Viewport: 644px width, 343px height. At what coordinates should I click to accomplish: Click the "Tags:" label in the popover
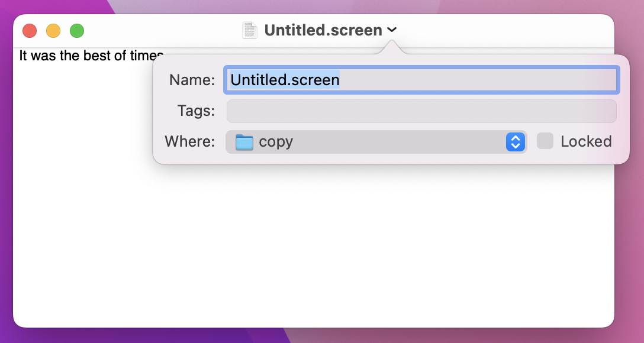[x=196, y=111]
